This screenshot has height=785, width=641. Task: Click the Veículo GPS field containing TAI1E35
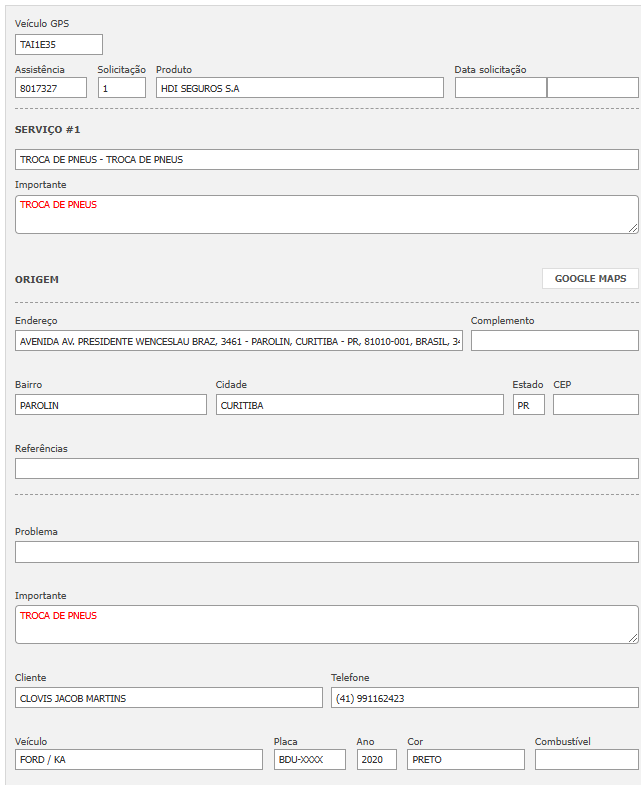(59, 45)
